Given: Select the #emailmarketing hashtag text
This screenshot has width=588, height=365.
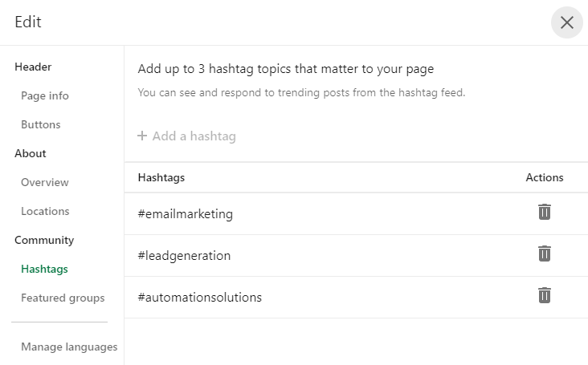Looking at the screenshot, I should (x=186, y=214).
